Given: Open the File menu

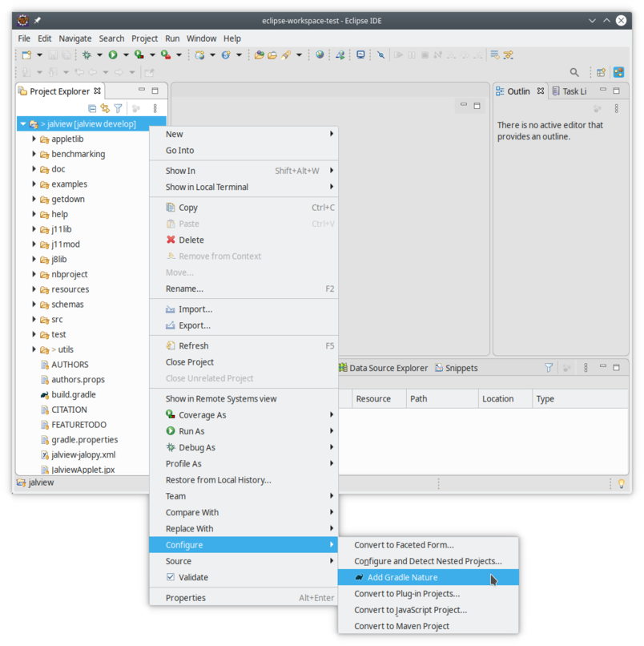Looking at the screenshot, I should pos(24,38).
